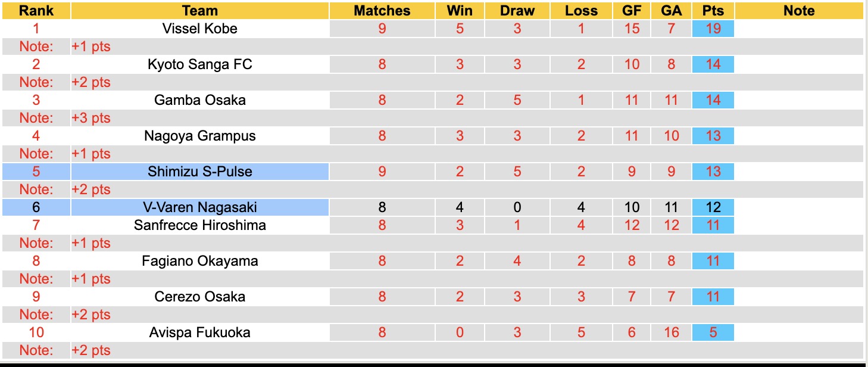868x367 pixels.
Task: Open the Kyoto Sanga FC team link
Action: coord(199,64)
